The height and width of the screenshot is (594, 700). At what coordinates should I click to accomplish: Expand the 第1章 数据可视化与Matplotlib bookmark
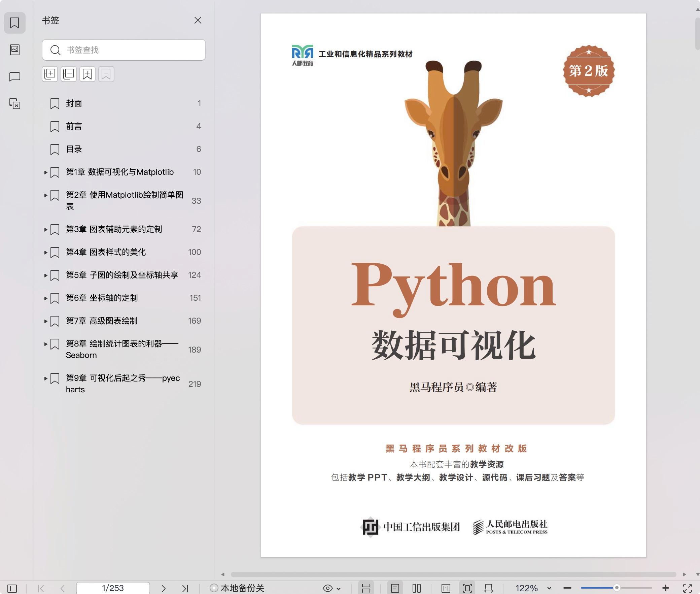pos(46,172)
